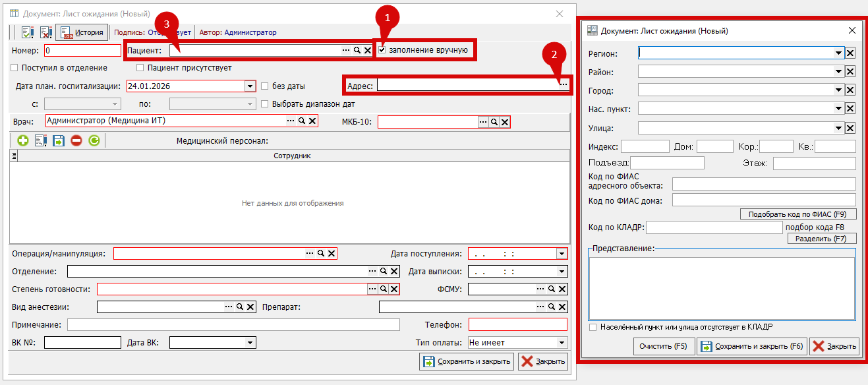Click the sign document icon with green check
The height and width of the screenshot is (385, 868).
(x=27, y=32)
